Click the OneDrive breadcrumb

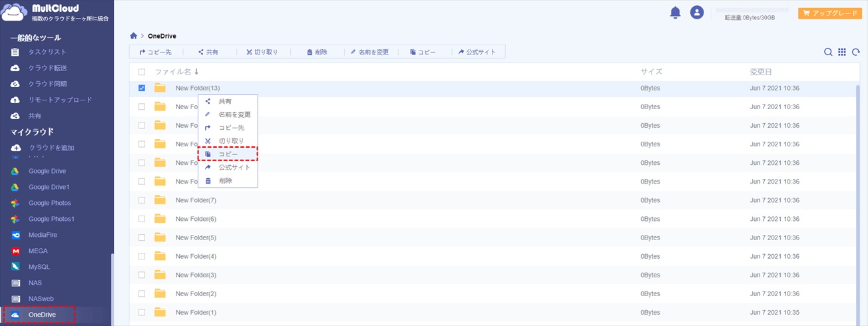(x=162, y=36)
